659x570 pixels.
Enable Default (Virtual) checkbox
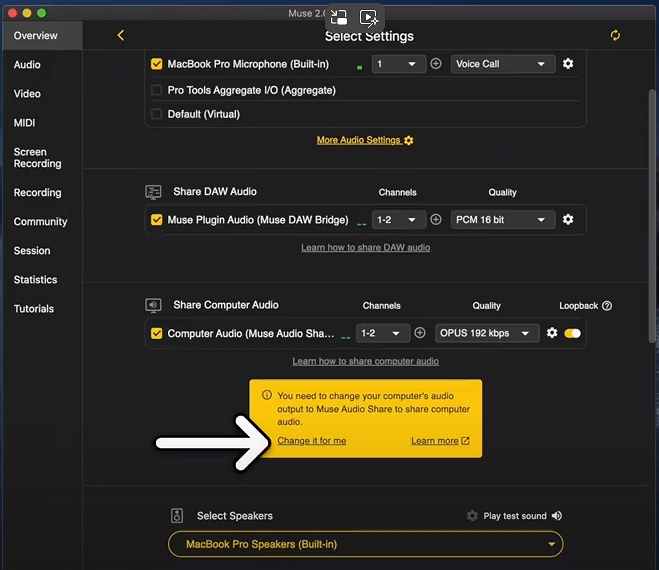point(156,114)
